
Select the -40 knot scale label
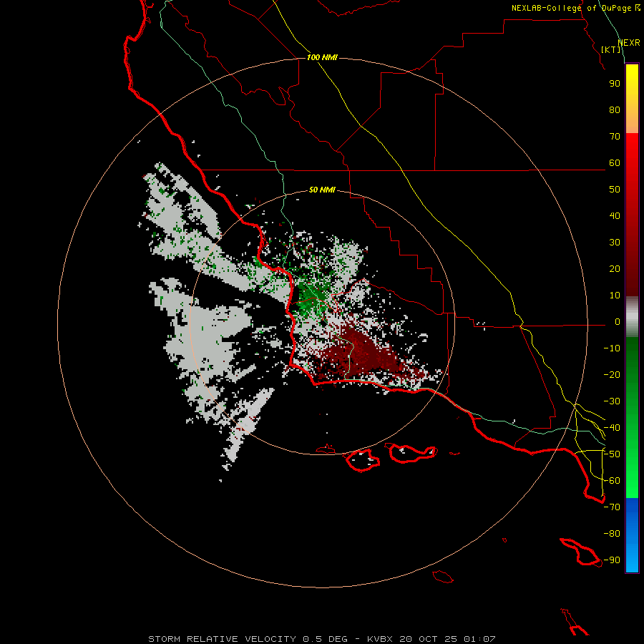tap(612, 428)
